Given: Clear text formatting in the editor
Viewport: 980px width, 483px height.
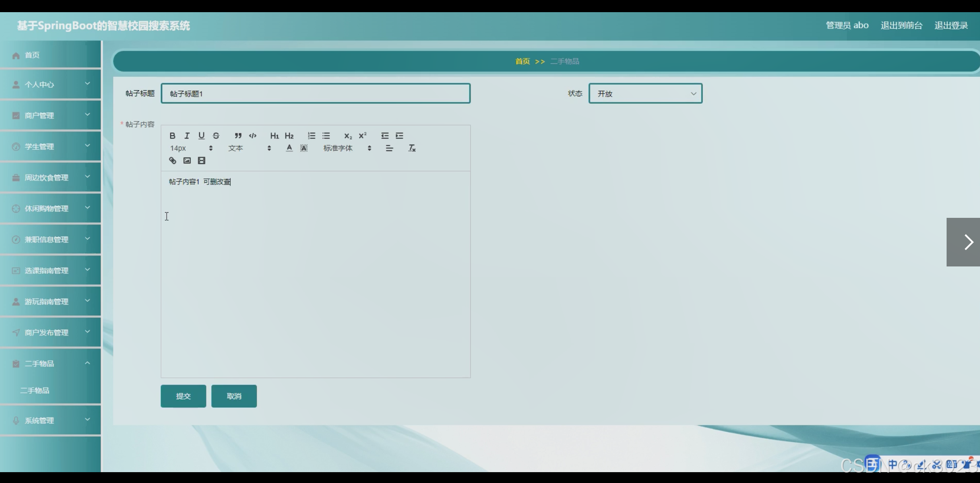Looking at the screenshot, I should [x=412, y=148].
